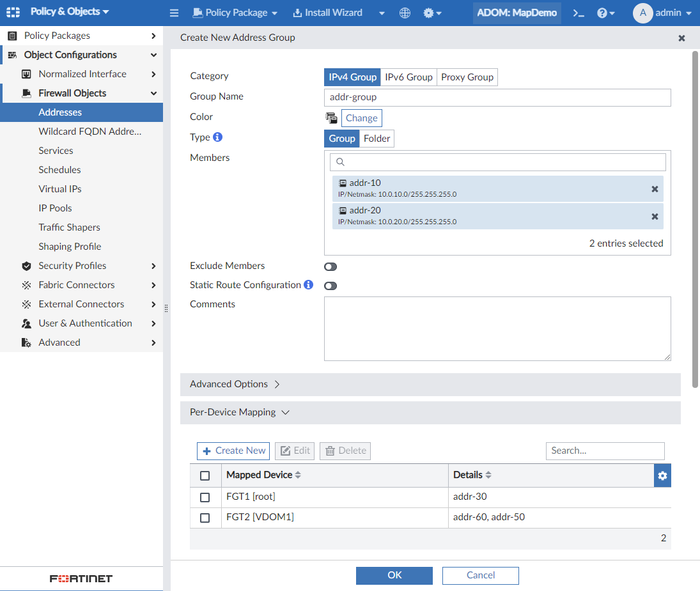Open the Policy Package dropdown menu
This screenshot has width=700, height=591.
pos(236,13)
